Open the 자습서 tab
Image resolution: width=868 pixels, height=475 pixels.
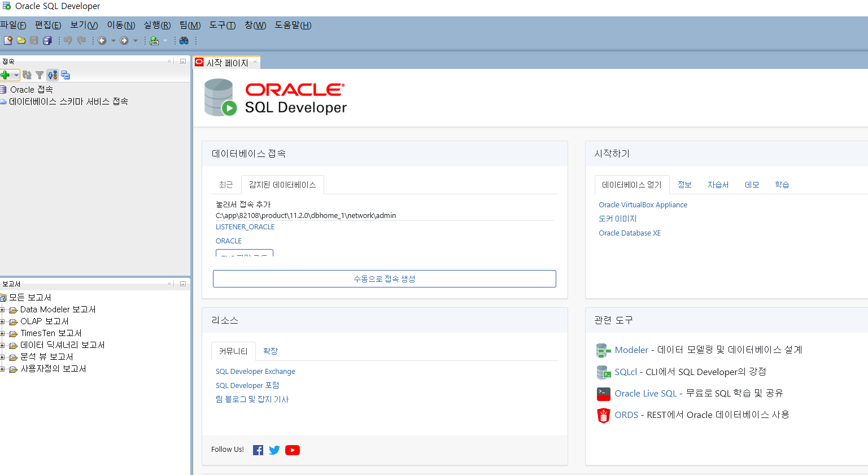click(718, 185)
